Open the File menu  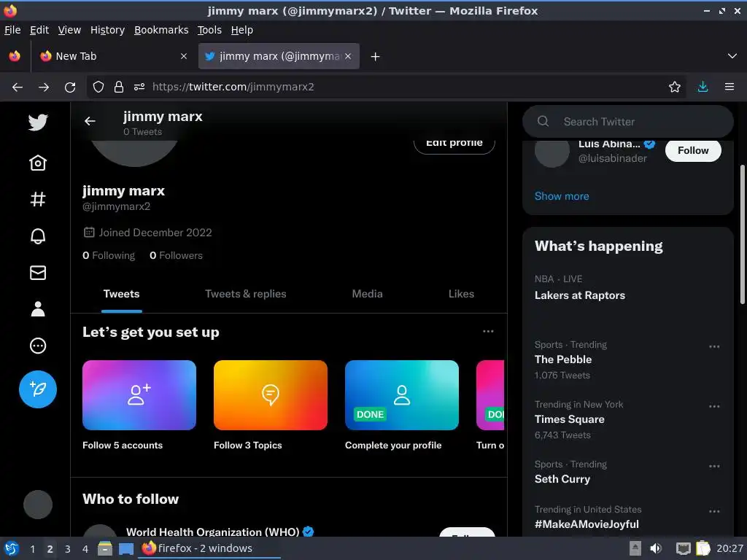[12, 30]
